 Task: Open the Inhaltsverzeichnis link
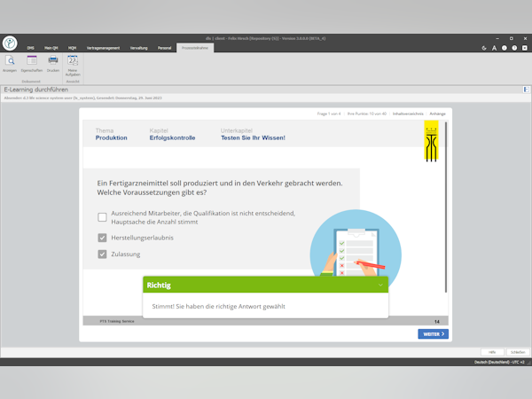tap(408, 114)
